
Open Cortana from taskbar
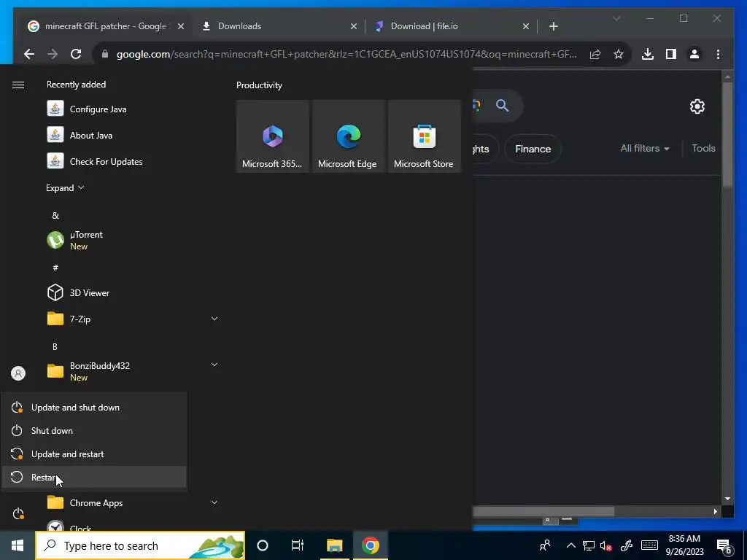263,545
